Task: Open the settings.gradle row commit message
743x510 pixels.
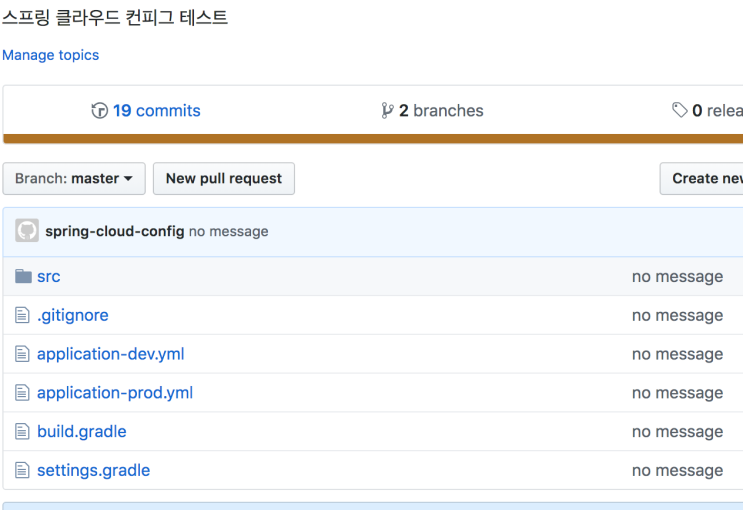Action: tap(678, 470)
